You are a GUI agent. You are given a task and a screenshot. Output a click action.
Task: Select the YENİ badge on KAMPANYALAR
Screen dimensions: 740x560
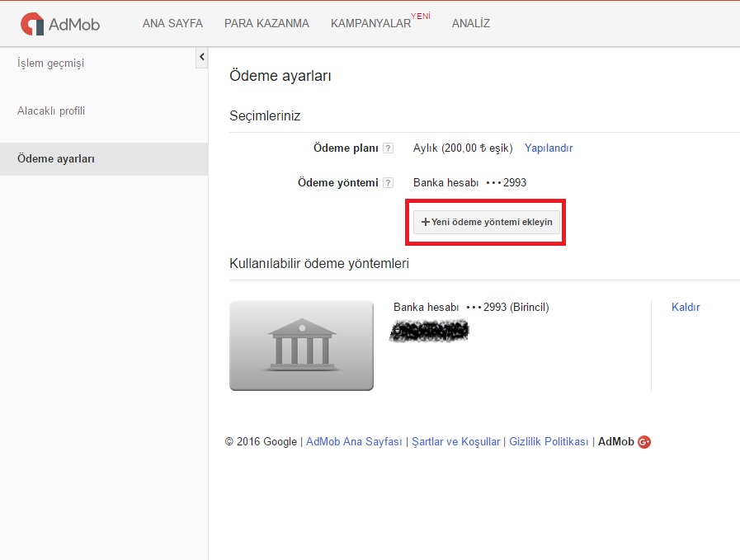click(422, 15)
